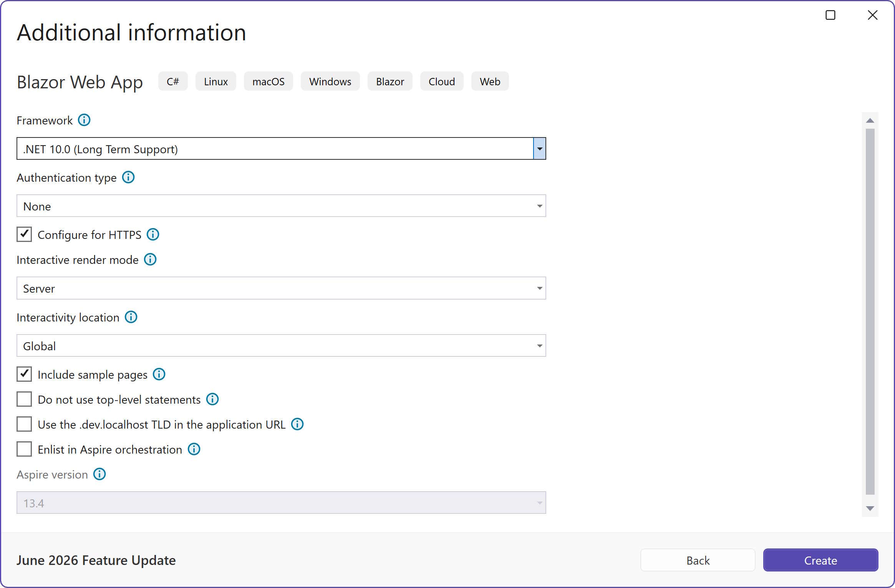Click the Interactivity location label
This screenshot has height=588, width=895.
(68, 318)
